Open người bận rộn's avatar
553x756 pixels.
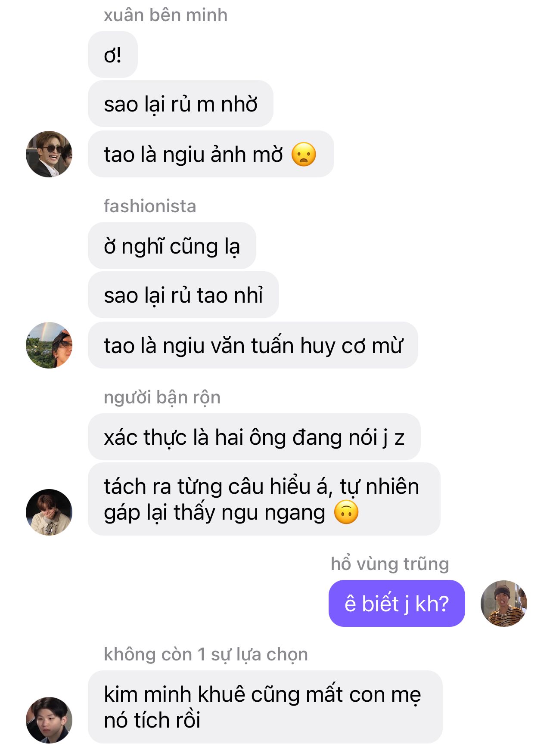tap(49, 512)
